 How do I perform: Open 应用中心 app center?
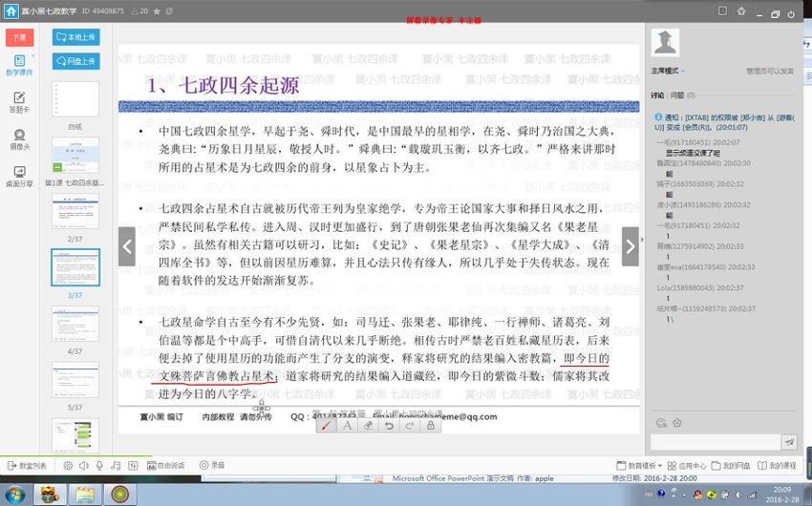[x=687, y=466]
